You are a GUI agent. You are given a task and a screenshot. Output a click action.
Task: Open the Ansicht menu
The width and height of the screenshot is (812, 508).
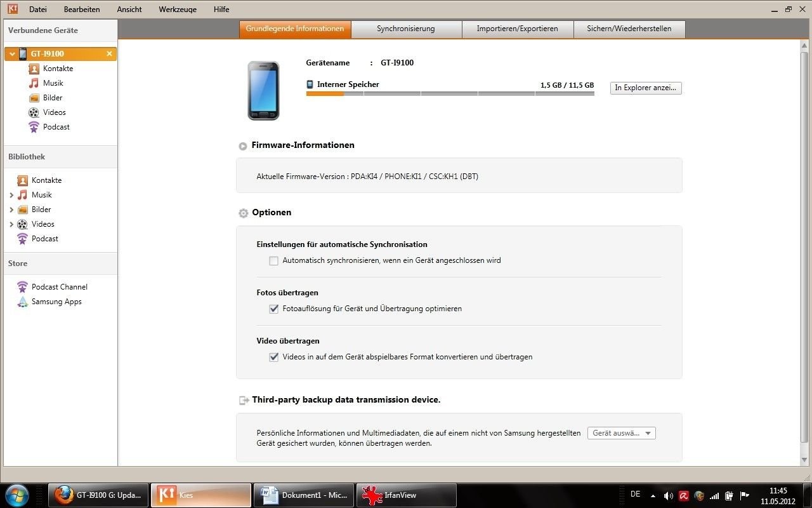129,10
